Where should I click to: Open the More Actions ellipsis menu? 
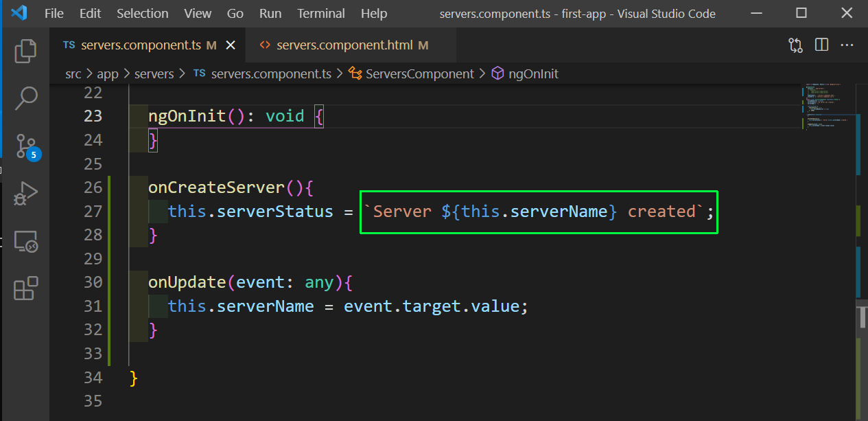pos(847,45)
